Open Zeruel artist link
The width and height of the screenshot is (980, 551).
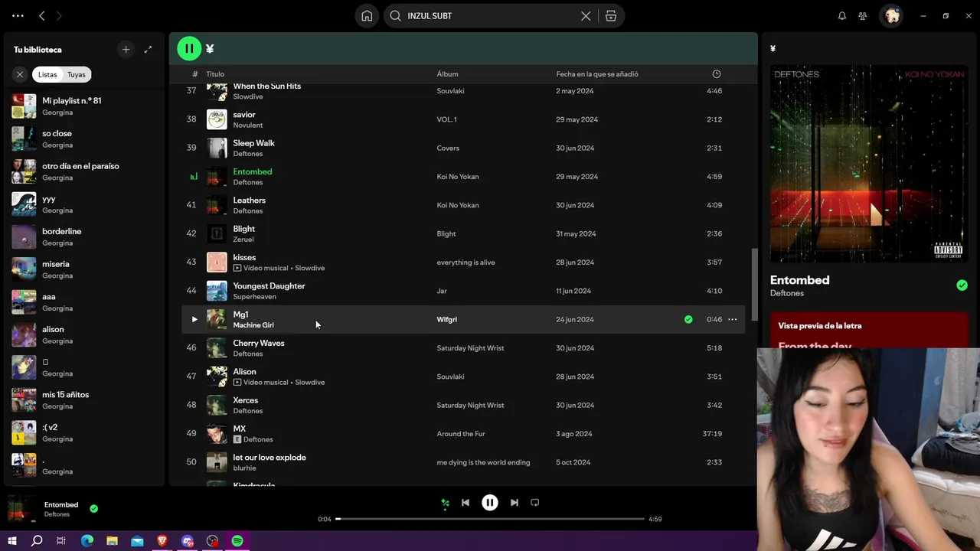(x=243, y=240)
